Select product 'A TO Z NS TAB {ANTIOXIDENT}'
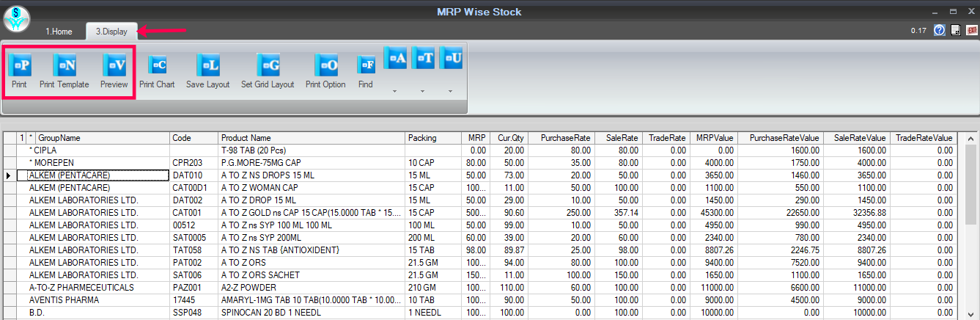The width and height of the screenshot is (980, 320). pyautogui.click(x=312, y=250)
